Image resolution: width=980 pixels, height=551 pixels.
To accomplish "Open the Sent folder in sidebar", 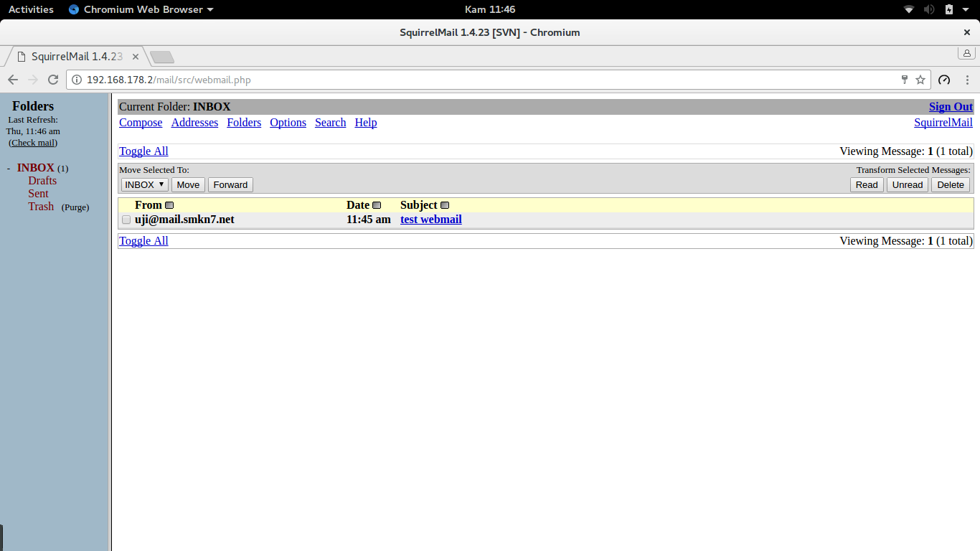I will 39,194.
